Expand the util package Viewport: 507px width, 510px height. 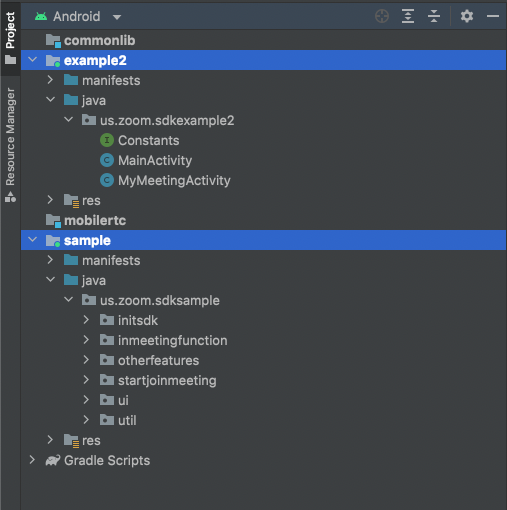[x=86, y=420]
